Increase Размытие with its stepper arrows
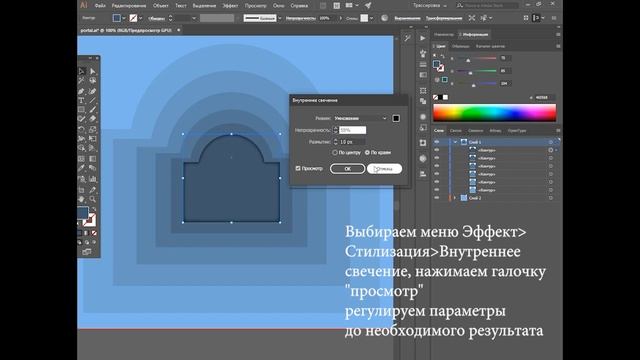 click(x=336, y=140)
